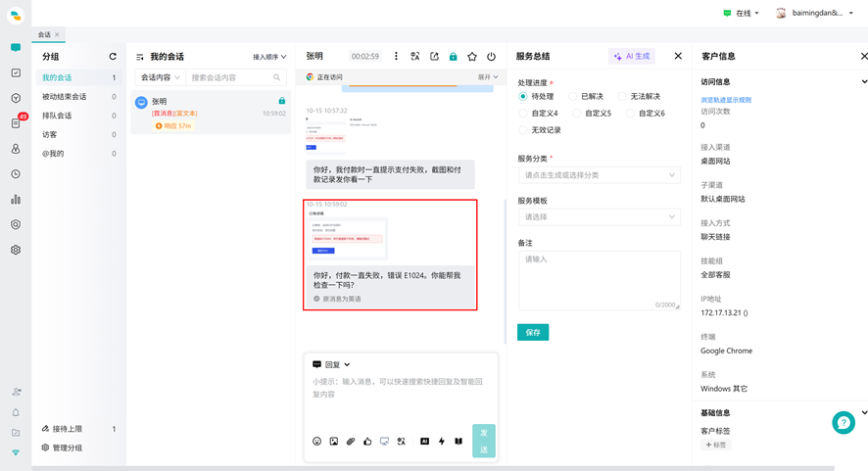Select the 自定义5 radio option
This screenshot has width=868, height=471.
tap(576, 113)
